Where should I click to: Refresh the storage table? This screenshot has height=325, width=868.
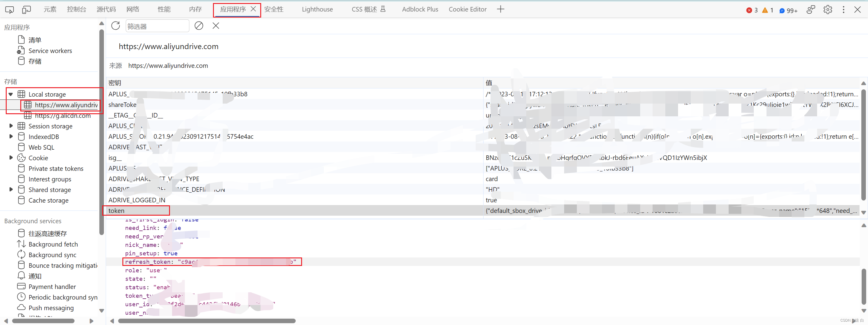115,26
